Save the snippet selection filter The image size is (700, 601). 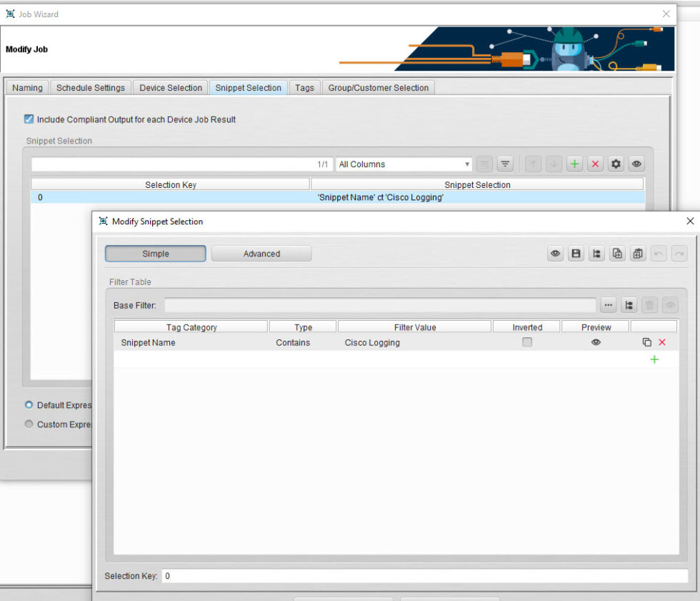coord(576,253)
